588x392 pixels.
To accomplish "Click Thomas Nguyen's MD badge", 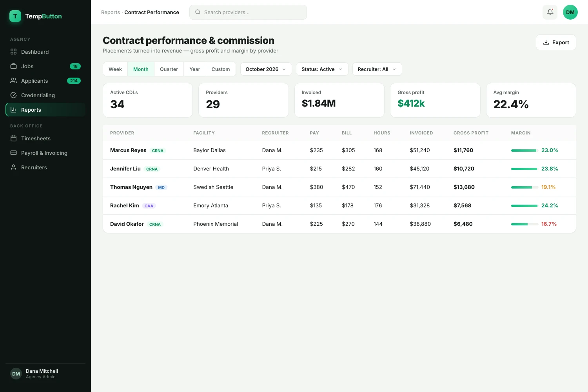I will point(162,187).
